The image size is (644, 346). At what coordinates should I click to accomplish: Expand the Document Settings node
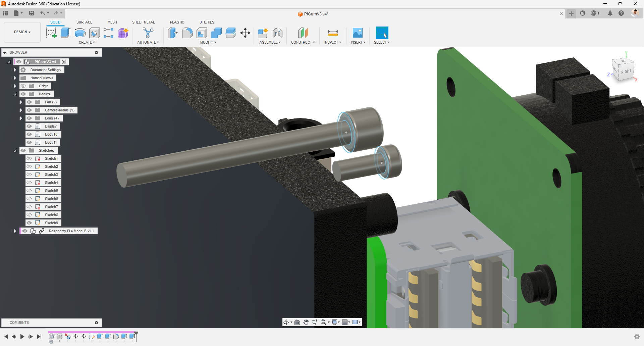point(15,70)
